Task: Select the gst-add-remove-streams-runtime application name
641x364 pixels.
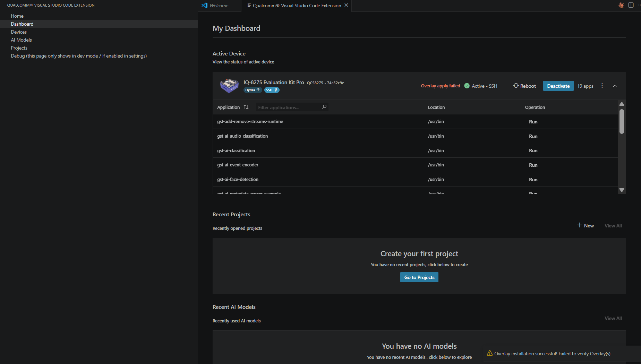Action: (x=250, y=122)
